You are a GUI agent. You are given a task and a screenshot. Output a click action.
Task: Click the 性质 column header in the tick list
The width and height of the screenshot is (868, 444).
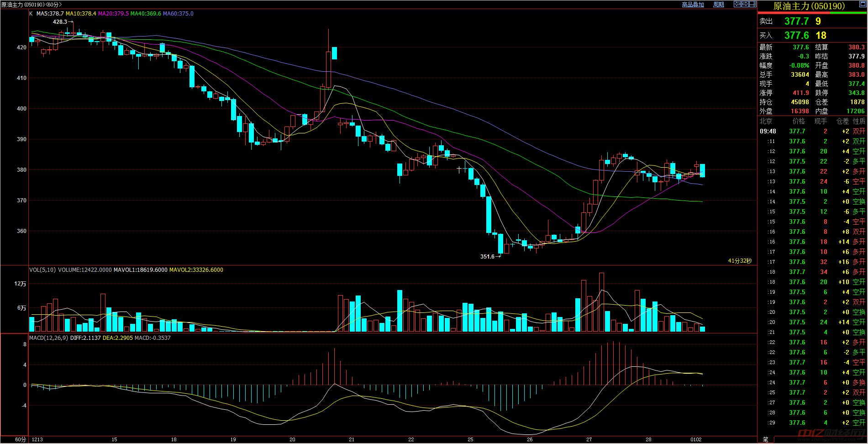click(x=859, y=121)
